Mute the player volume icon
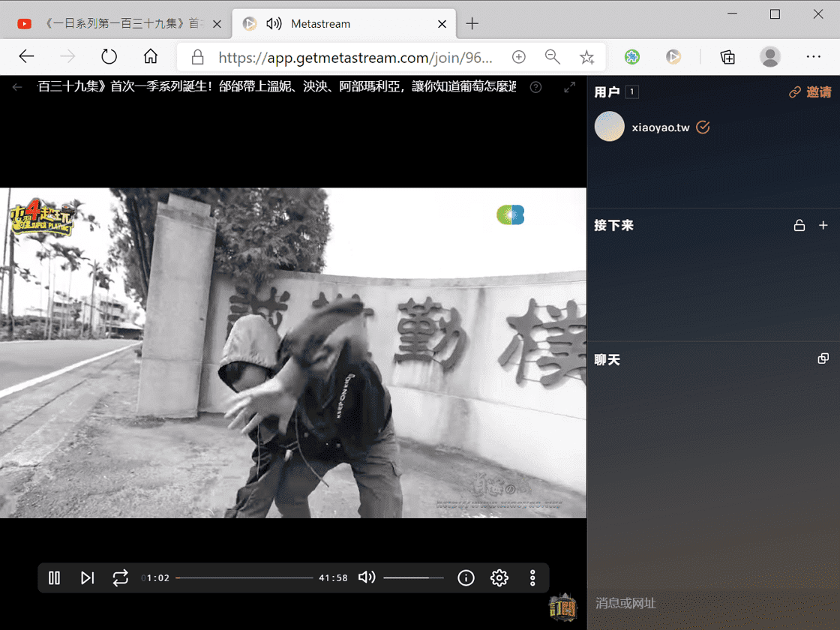Image resolution: width=840 pixels, height=630 pixels. [x=367, y=577]
